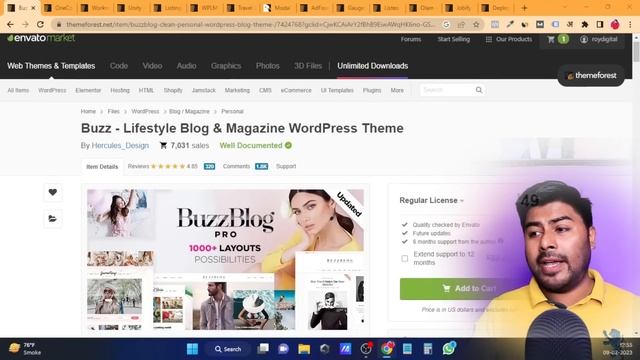Open the Our Products grid menu
The image size is (640, 360).
(x=509, y=39)
